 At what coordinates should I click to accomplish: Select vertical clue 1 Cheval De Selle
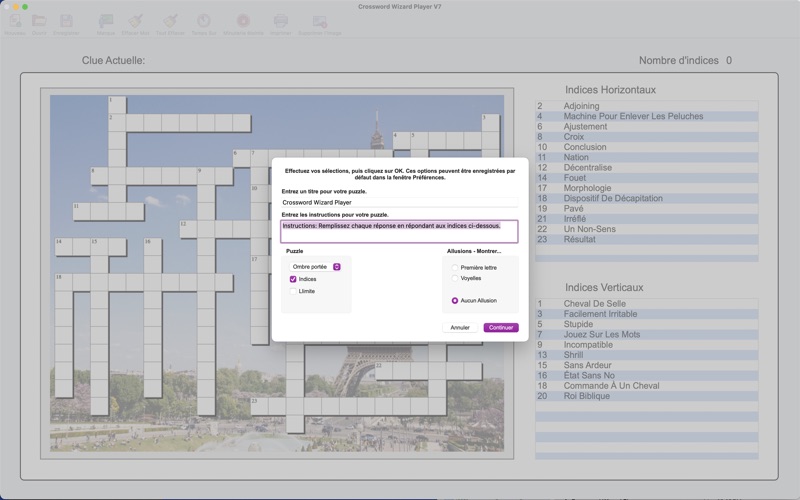[x=646, y=304]
